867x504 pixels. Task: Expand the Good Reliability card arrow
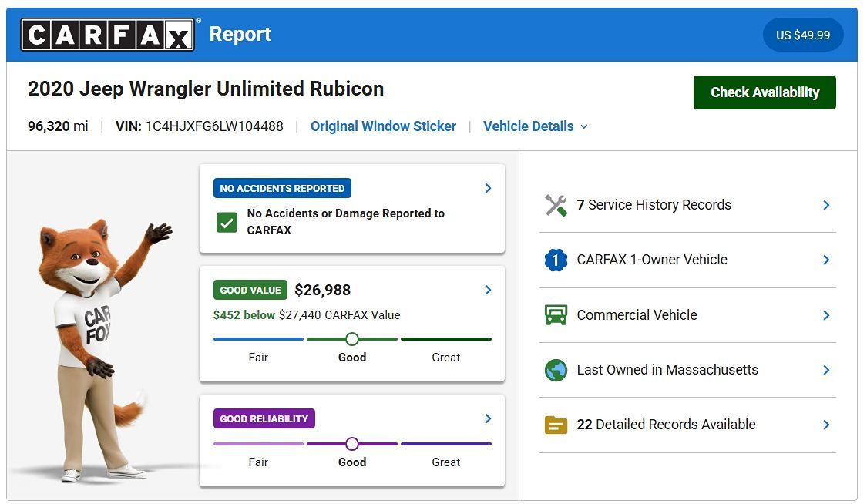coord(488,419)
